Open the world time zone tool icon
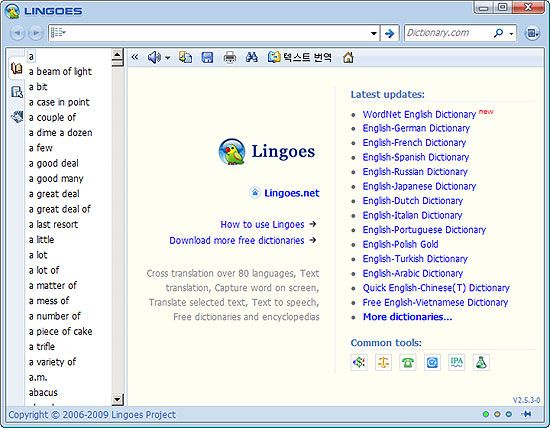 [x=432, y=362]
